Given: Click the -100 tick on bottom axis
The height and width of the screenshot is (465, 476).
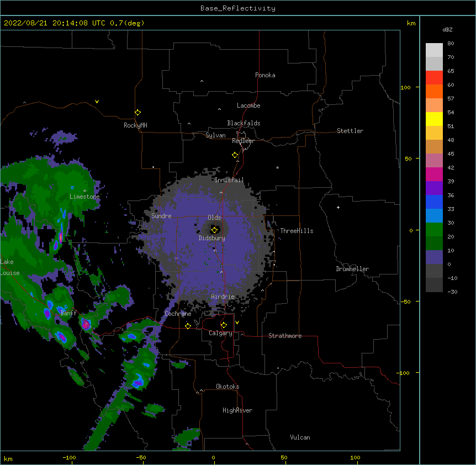Looking at the screenshot, I should [70, 457].
